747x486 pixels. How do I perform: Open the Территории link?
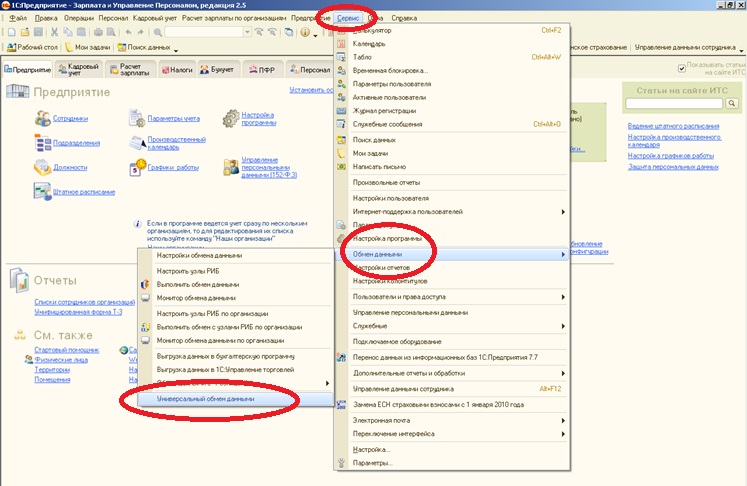[x=52, y=370]
